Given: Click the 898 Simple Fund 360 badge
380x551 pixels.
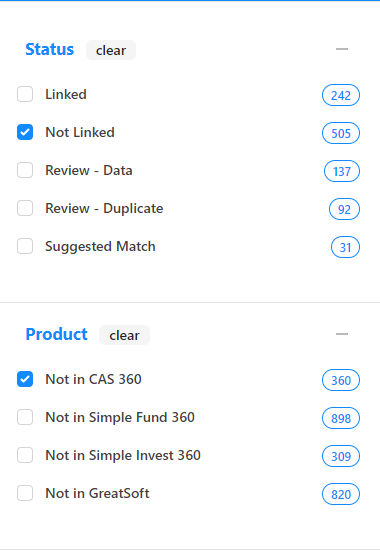Looking at the screenshot, I should (x=341, y=418).
